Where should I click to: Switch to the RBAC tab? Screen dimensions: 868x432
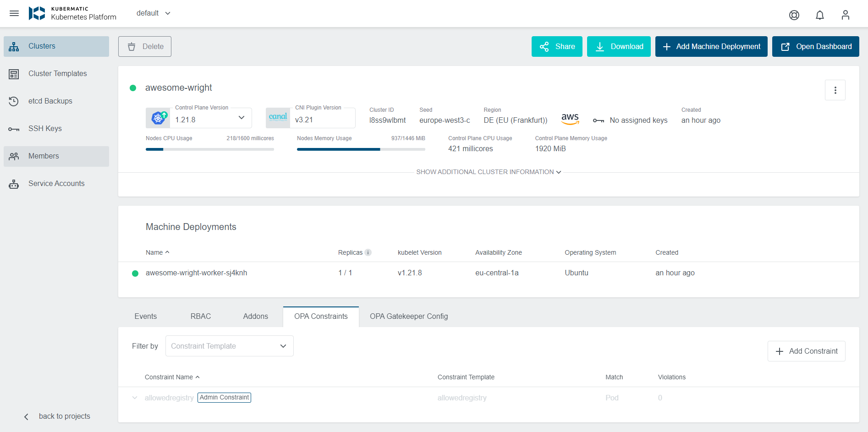[201, 317]
